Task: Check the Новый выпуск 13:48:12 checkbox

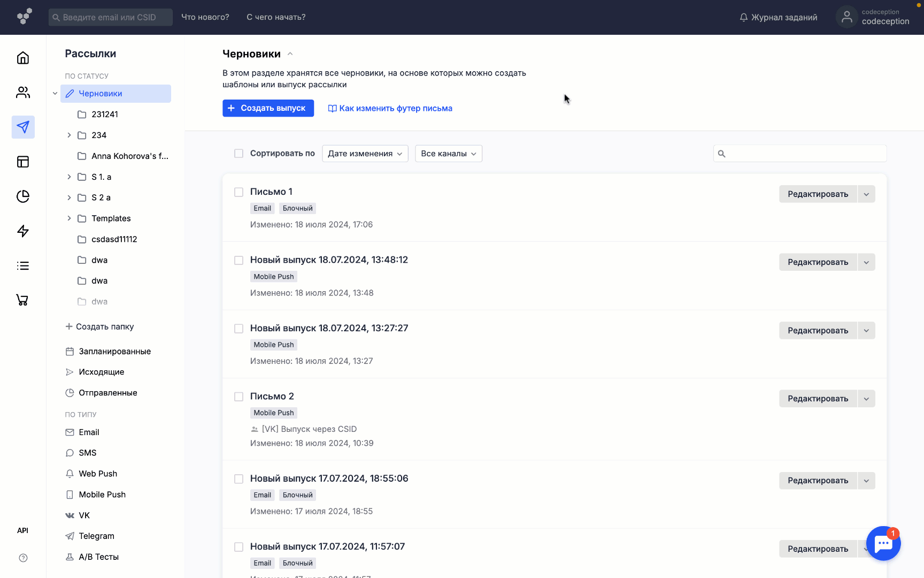Action: pyautogui.click(x=238, y=260)
